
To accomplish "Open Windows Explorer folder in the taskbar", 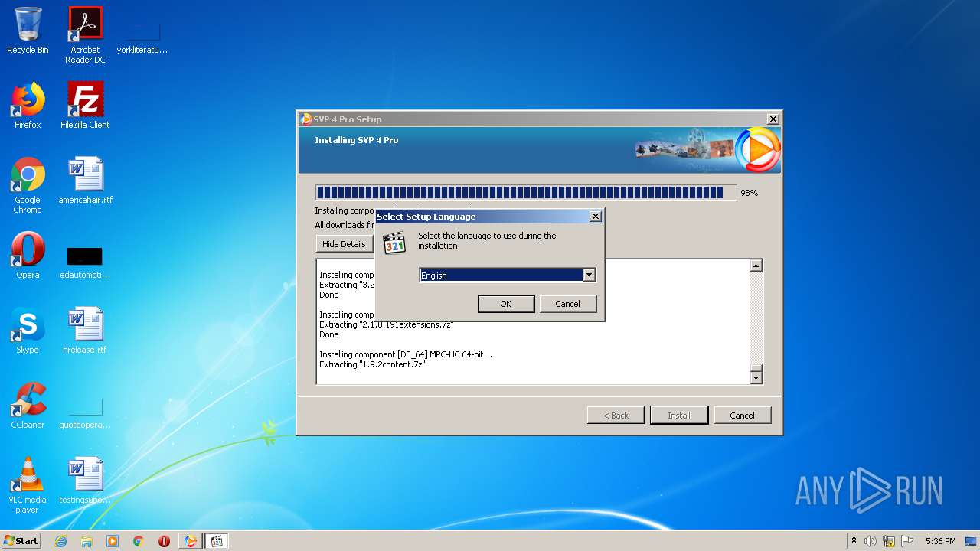I will pos(87,541).
